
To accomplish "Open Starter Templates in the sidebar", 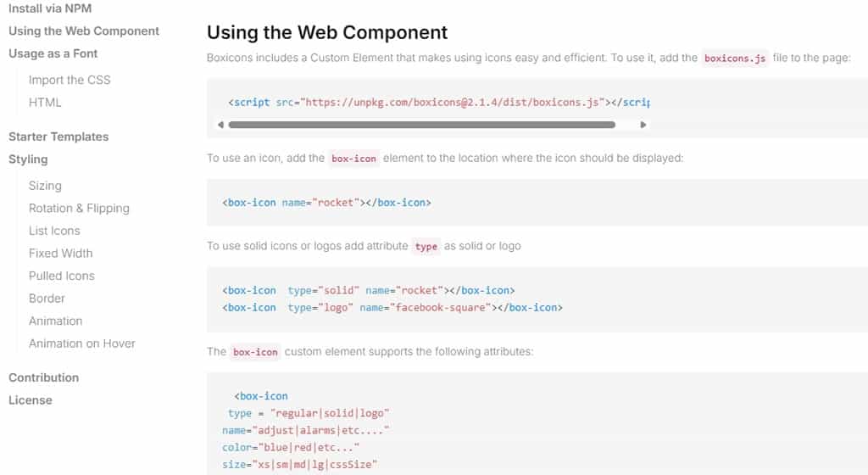I will [x=58, y=137].
